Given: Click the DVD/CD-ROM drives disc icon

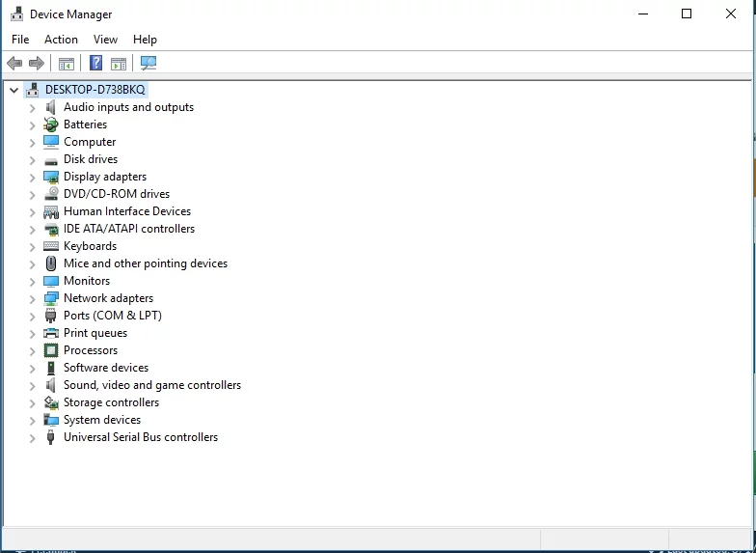Looking at the screenshot, I should click(x=51, y=194).
